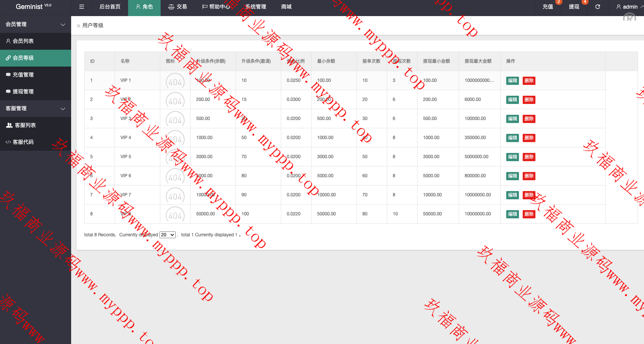Viewport: 644px width, 344px height.
Task: Collapse the 会员管理 sidebar group
Action: click(x=36, y=24)
